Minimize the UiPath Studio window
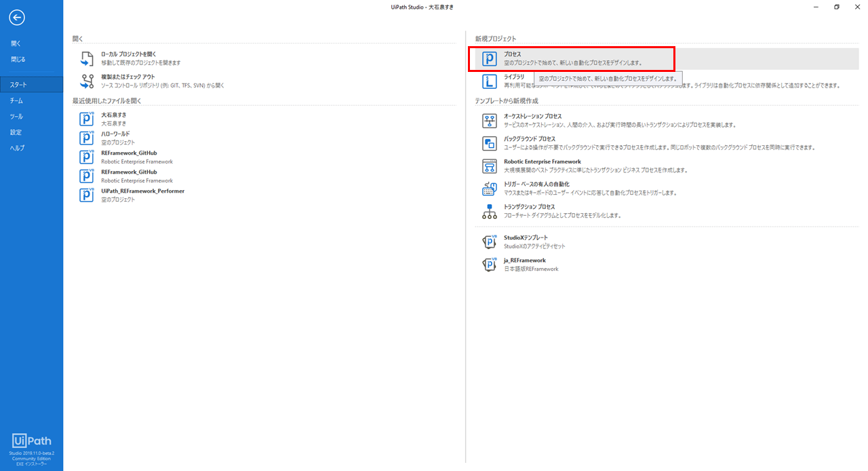This screenshot has width=868, height=471. 816,6
